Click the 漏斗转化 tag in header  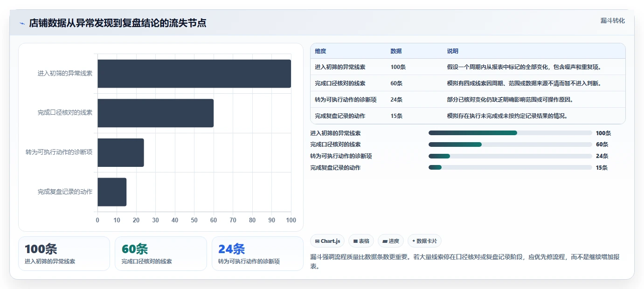(x=612, y=21)
